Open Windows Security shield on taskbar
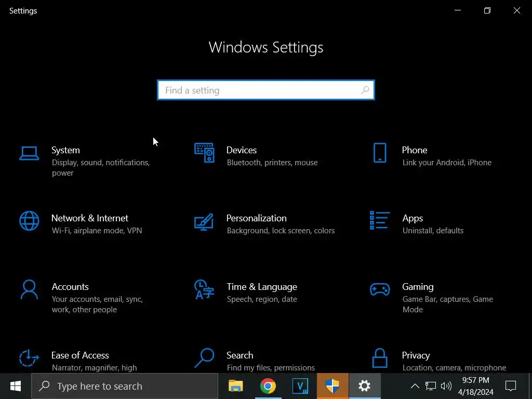Screen dimensions: 532x399 [x=332, y=386]
